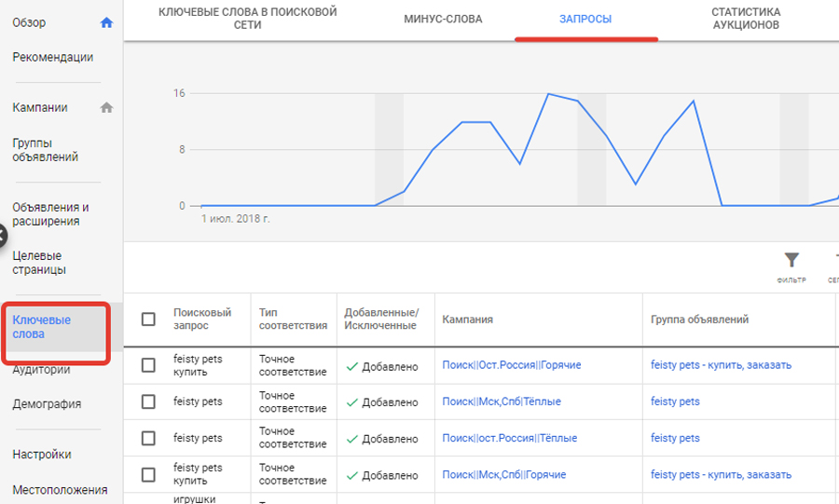The height and width of the screenshot is (504, 839).
Task: Open campaign link Поиск||Мск,Спб||Горячие
Action: pyautogui.click(x=503, y=475)
